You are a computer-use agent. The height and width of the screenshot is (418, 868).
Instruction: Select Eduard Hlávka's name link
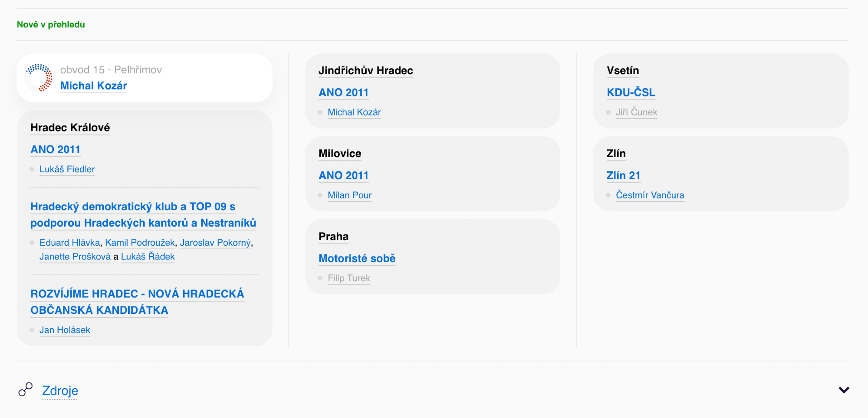pos(69,243)
